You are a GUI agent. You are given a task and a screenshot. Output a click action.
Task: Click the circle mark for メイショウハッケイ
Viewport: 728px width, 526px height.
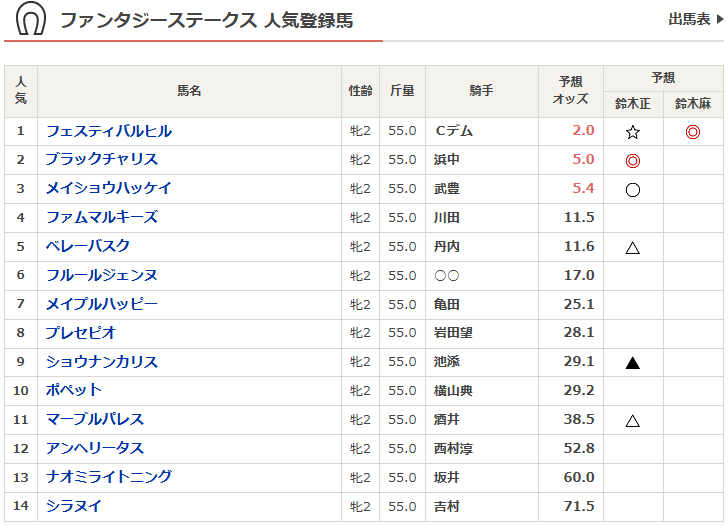click(632, 190)
